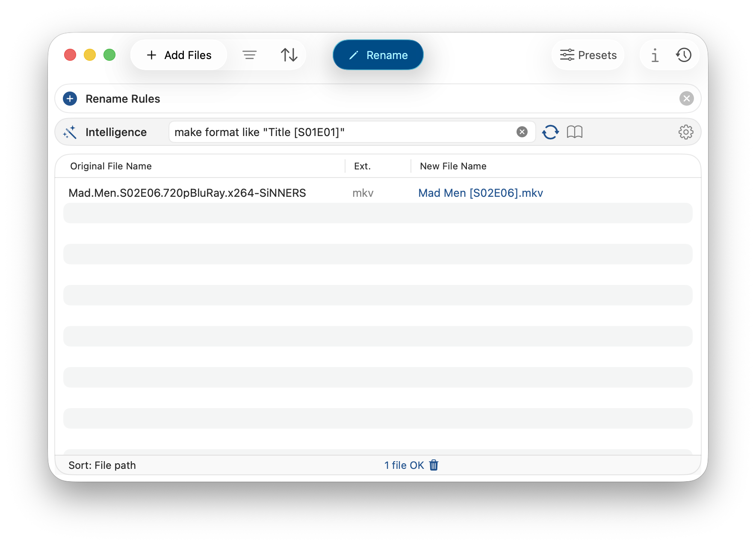Sort by Original File Name column header
756x545 pixels.
click(111, 166)
